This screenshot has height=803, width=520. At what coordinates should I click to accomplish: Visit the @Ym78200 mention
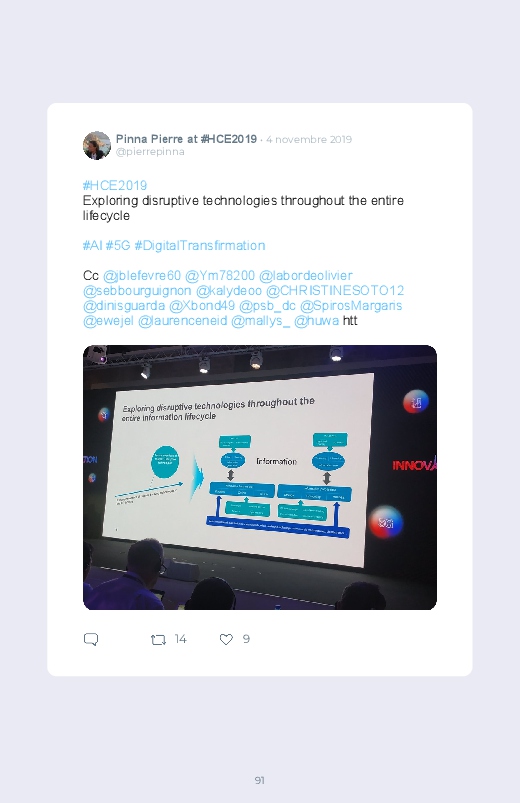pyautogui.click(x=220, y=276)
